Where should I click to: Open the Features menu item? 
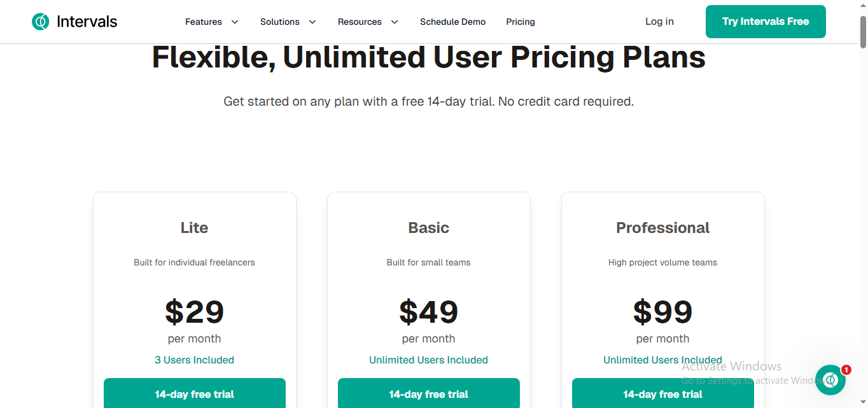204,22
